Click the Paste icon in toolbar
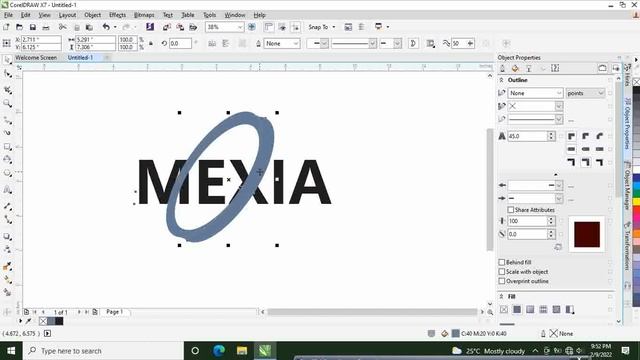Screen dimensions: 640x360 pyautogui.click(x=89, y=27)
